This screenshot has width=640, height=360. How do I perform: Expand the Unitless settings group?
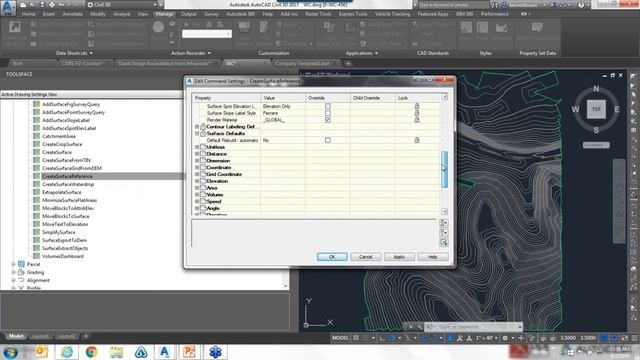click(197, 147)
